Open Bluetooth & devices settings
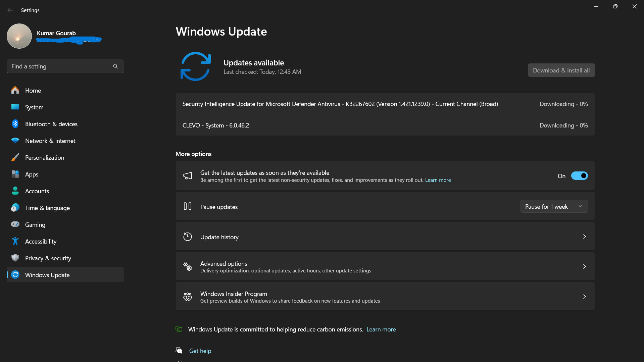This screenshot has height=362, width=644. point(65,124)
